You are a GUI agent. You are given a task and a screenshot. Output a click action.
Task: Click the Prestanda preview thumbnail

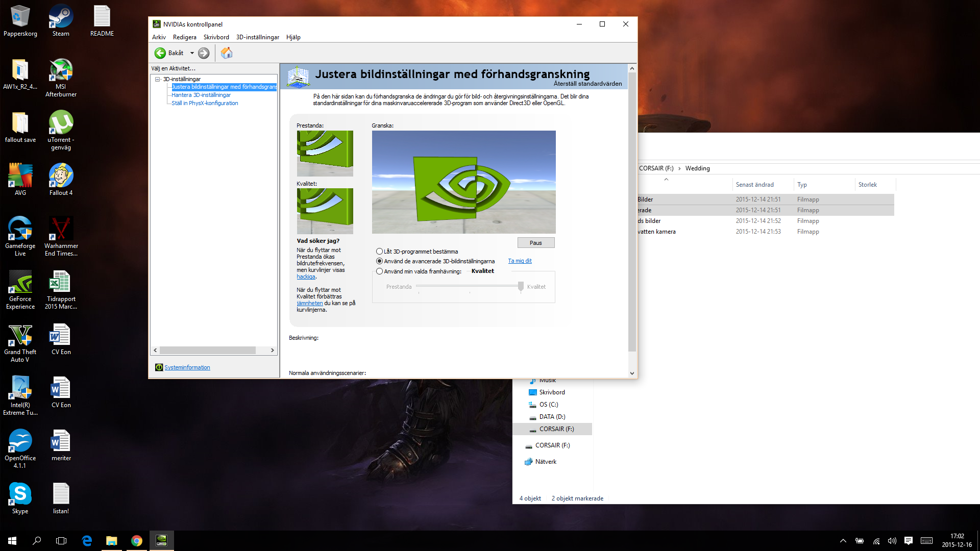coord(325,154)
